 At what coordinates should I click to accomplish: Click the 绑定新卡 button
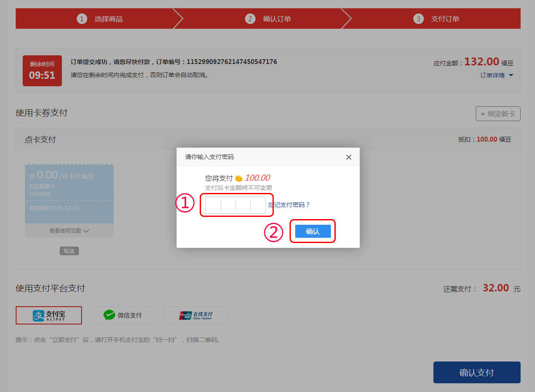(498, 114)
